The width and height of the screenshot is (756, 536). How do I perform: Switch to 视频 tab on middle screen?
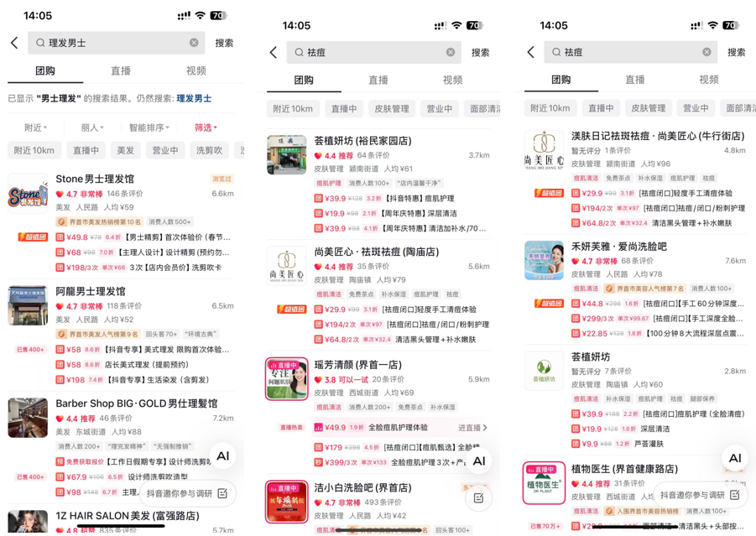[x=452, y=80]
